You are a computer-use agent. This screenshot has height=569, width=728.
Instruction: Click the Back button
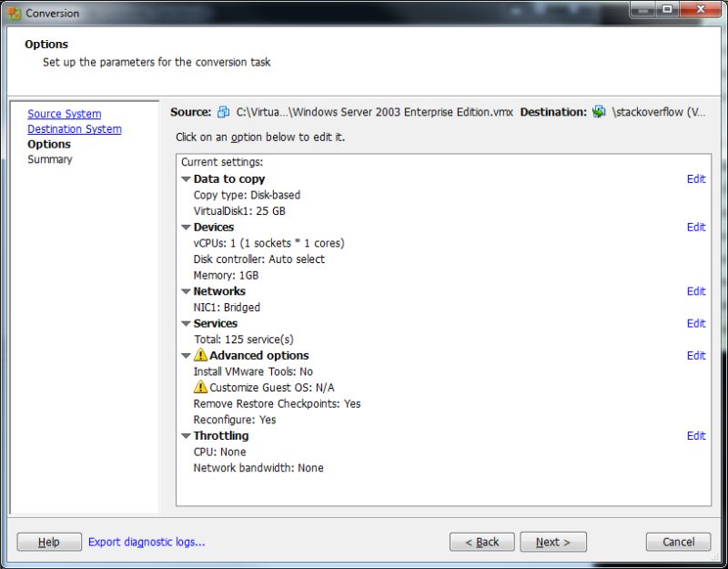482,542
